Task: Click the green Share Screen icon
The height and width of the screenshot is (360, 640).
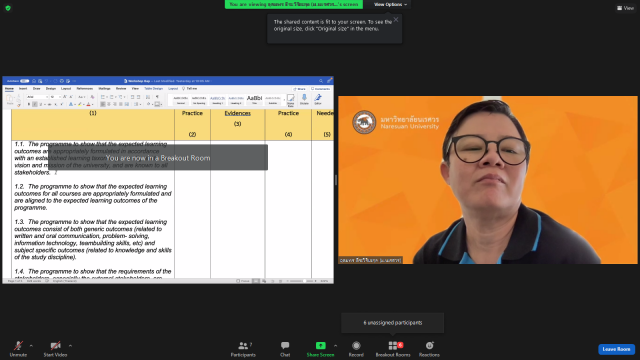Action: (320, 346)
